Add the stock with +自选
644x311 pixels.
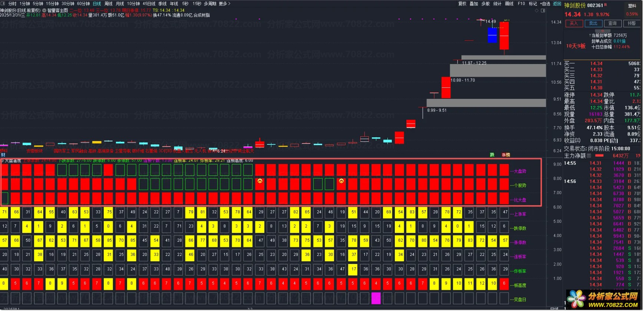(545, 3)
